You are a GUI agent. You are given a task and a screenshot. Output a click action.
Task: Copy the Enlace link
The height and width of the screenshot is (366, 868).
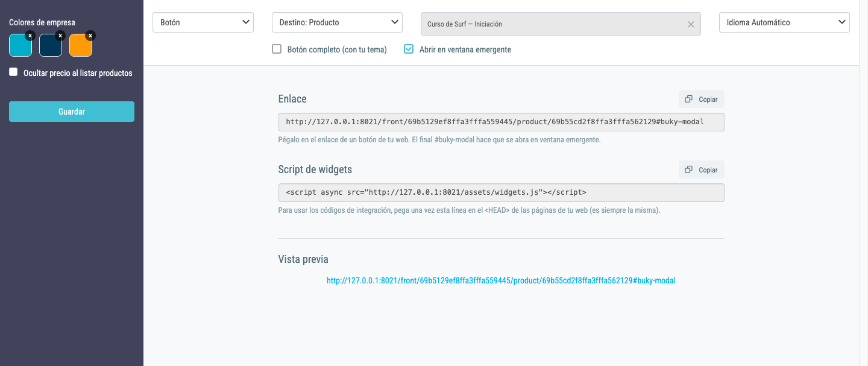tap(702, 99)
